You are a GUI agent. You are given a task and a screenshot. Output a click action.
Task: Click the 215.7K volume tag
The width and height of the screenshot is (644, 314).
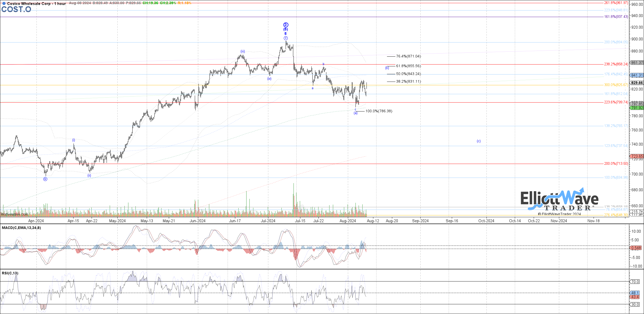(637, 212)
